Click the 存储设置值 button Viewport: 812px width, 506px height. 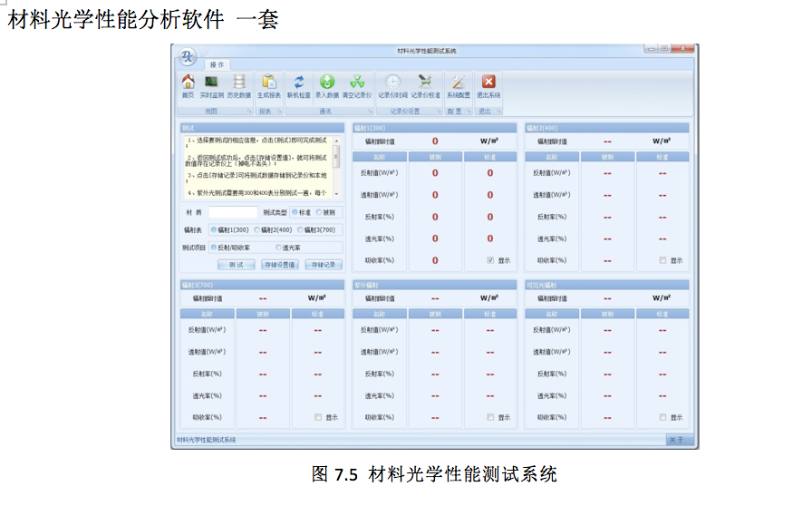[280, 265]
